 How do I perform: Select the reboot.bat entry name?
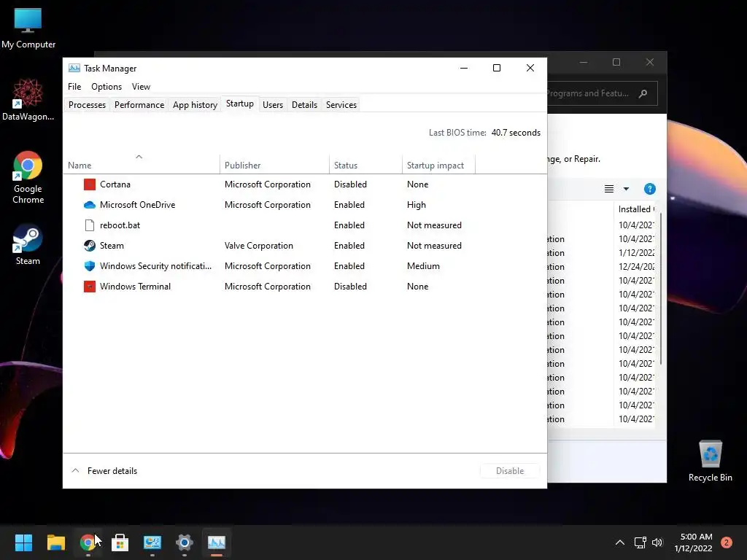[120, 225]
